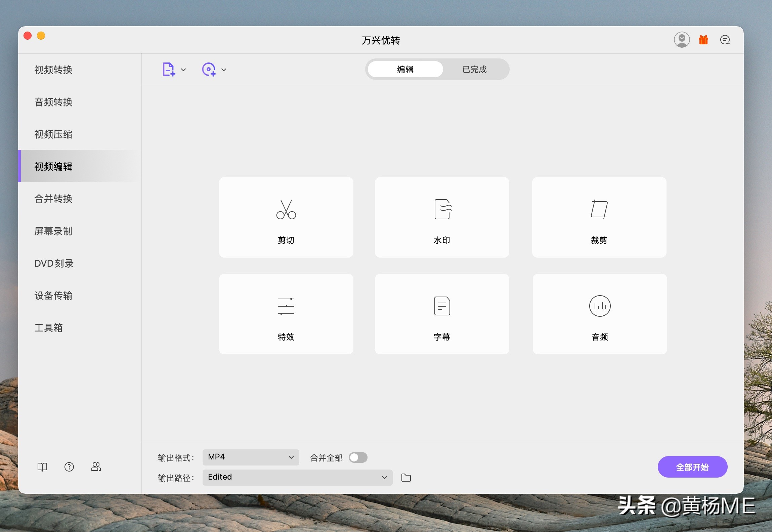Click the 音频 label
The width and height of the screenshot is (772, 532).
[600, 337]
